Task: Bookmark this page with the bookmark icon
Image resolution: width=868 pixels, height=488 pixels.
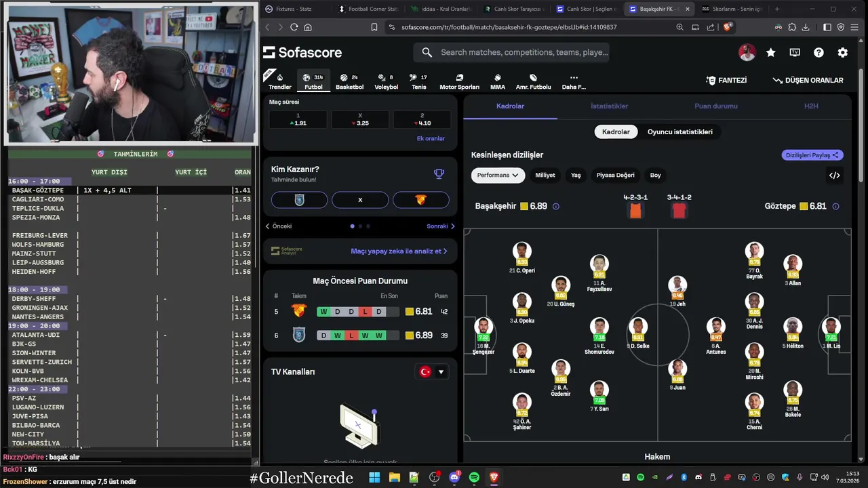Action: [374, 27]
